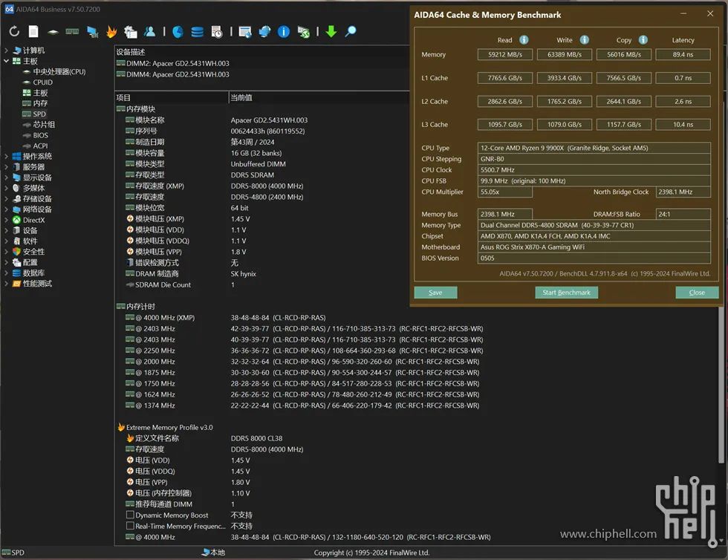
Task: Click the Start Benchmark button
Action: point(566,293)
